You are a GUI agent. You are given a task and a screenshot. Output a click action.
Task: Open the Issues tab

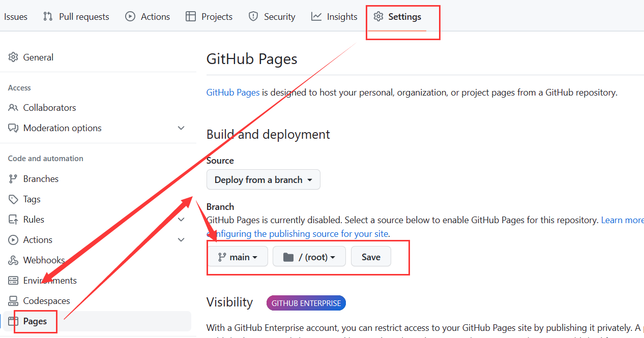click(x=15, y=17)
